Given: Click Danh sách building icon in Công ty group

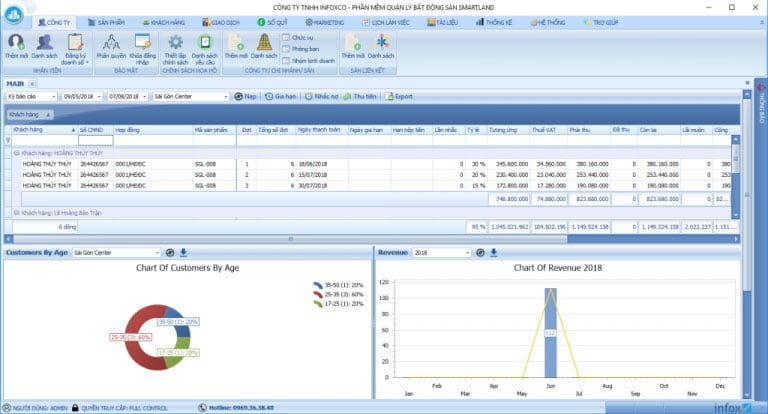Looking at the screenshot, I should pos(264,43).
